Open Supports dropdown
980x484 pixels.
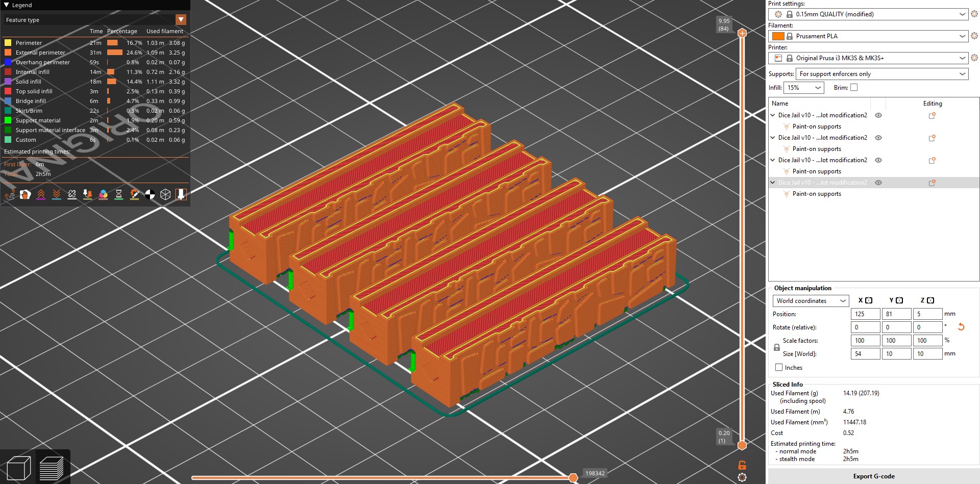tap(882, 74)
